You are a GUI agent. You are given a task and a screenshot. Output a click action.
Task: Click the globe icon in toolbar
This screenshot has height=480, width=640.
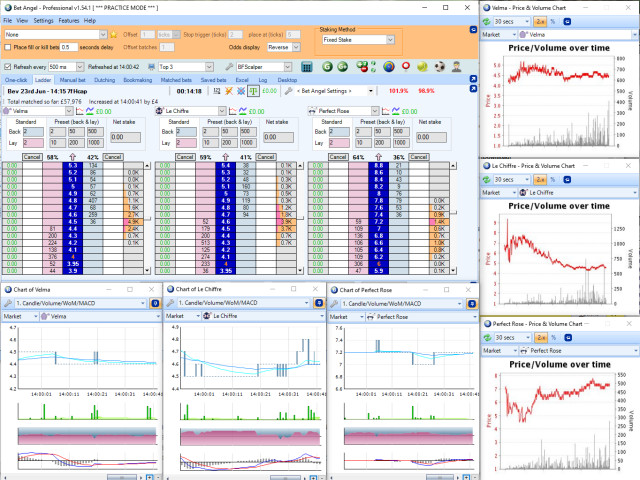coord(389,67)
